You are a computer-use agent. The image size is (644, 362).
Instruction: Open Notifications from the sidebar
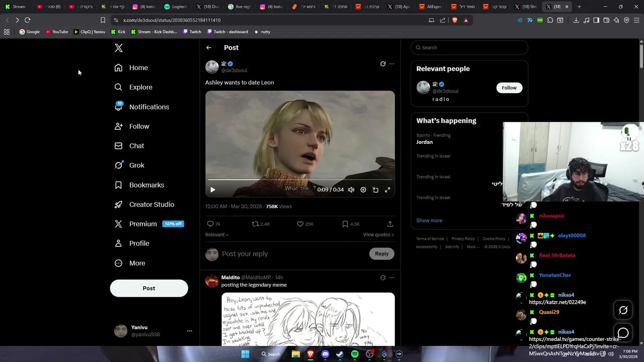pyautogui.click(x=142, y=107)
